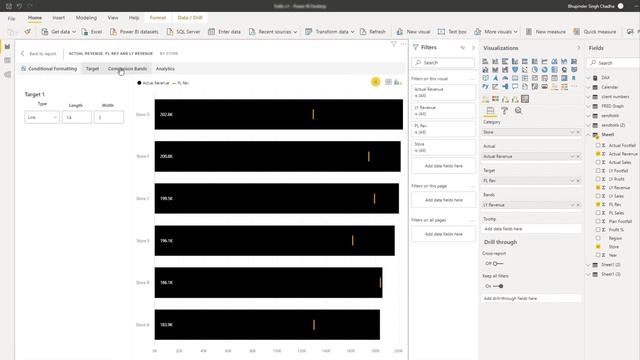Click the Undo arrow in title bar
The width and height of the screenshot is (640, 360).
[x=19, y=6]
